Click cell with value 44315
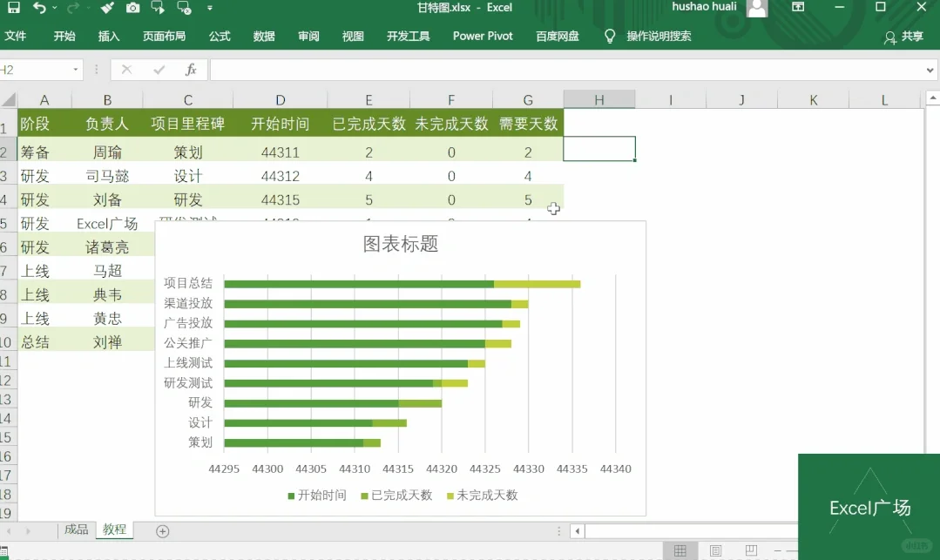The image size is (940, 560). pos(280,199)
